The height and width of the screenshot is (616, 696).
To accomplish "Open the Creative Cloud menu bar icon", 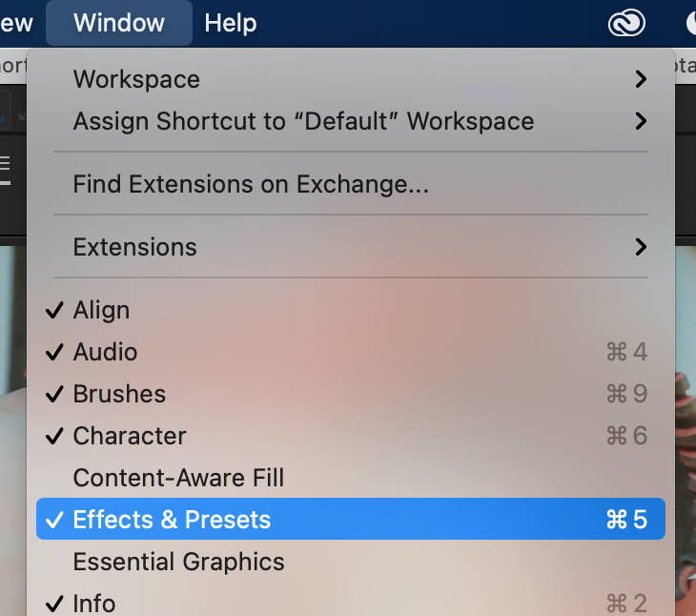I will coord(626,23).
